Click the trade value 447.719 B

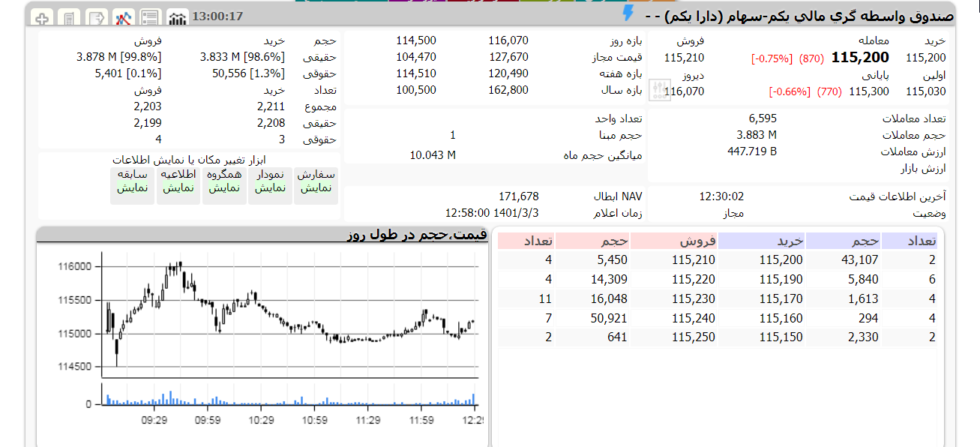[752, 151]
